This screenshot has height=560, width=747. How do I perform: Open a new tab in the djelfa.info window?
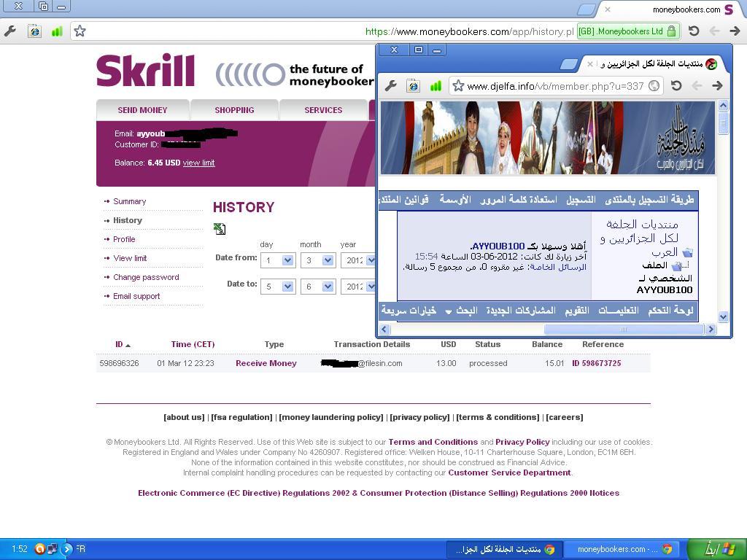coord(569,64)
